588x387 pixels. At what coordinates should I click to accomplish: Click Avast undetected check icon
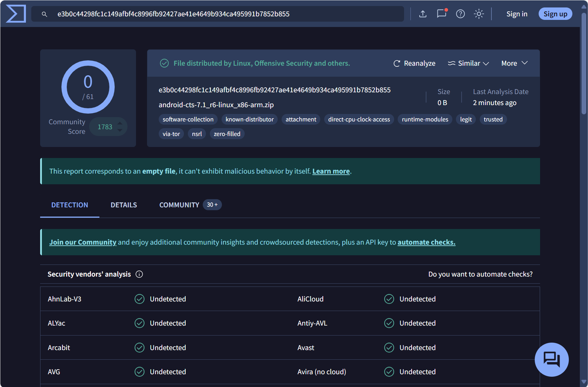389,348
